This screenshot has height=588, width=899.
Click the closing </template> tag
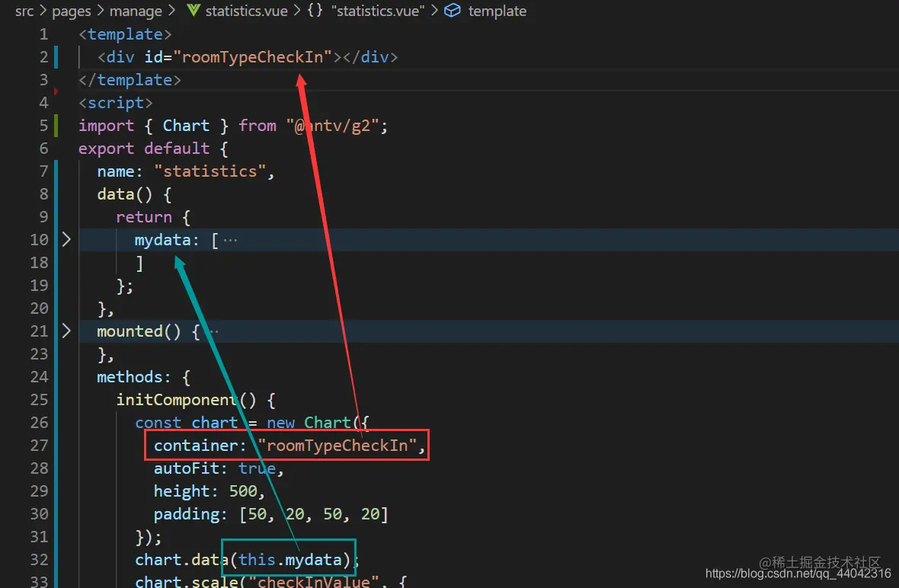(x=130, y=80)
